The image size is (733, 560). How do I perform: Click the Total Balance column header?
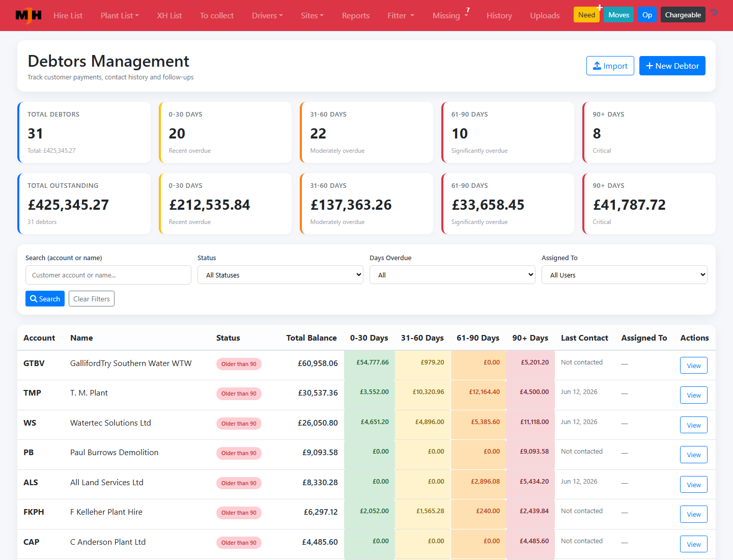coord(312,338)
